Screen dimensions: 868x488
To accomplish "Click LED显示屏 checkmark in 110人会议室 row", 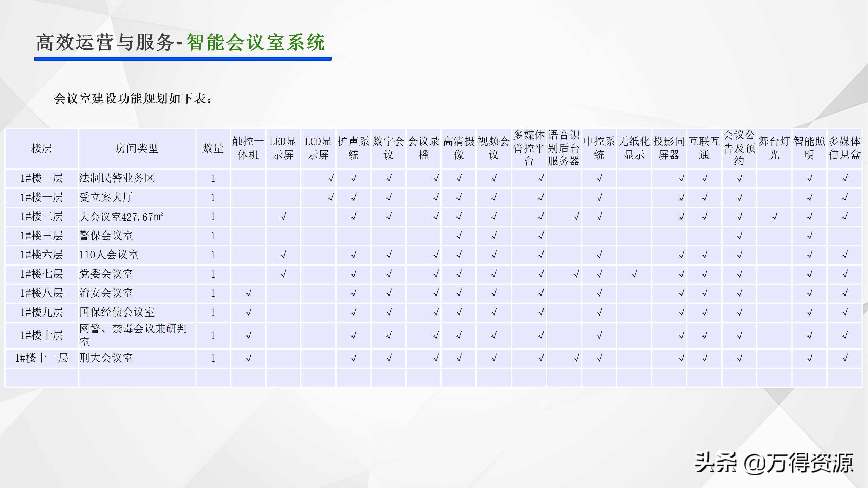I will click(283, 255).
